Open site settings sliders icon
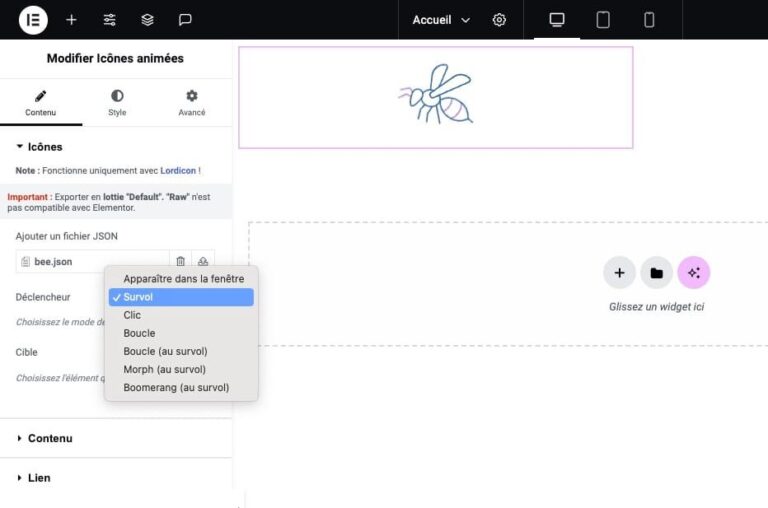 [x=109, y=20]
